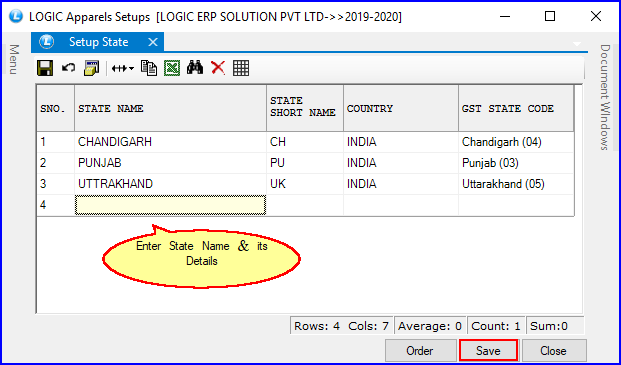Click the empty GST code cell in row 4
Screen dimensions: 621x365
[x=516, y=205]
